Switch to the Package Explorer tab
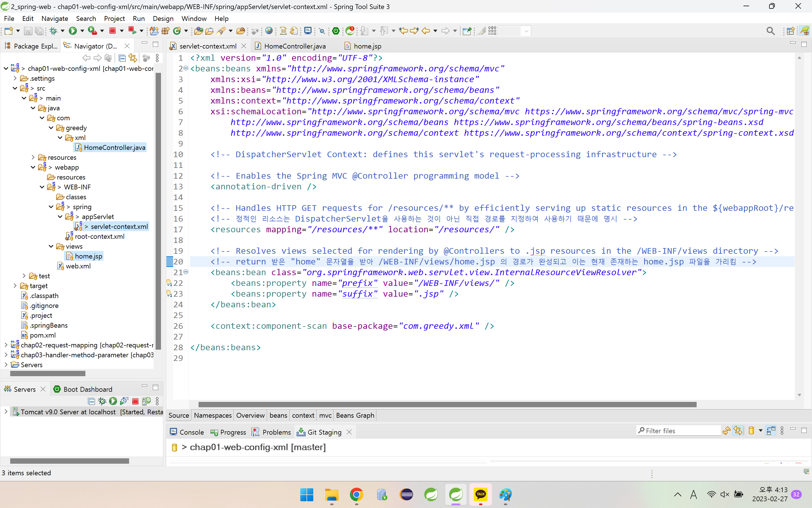 31,46
